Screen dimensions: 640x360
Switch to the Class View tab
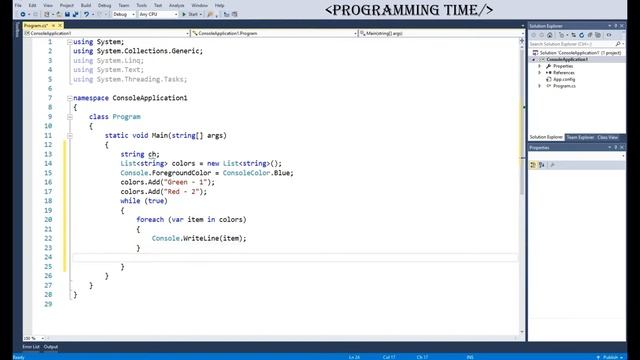[x=608, y=138]
